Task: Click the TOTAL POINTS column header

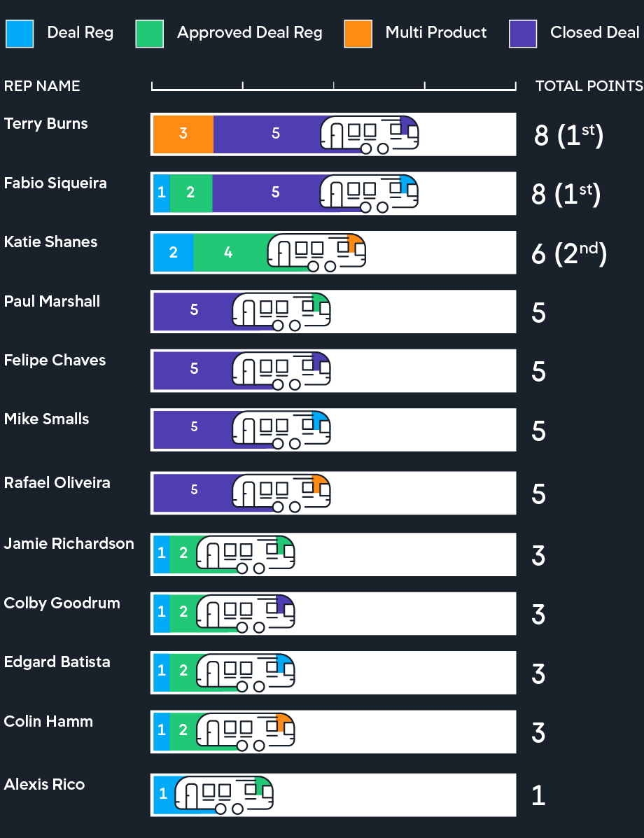Action: point(589,86)
